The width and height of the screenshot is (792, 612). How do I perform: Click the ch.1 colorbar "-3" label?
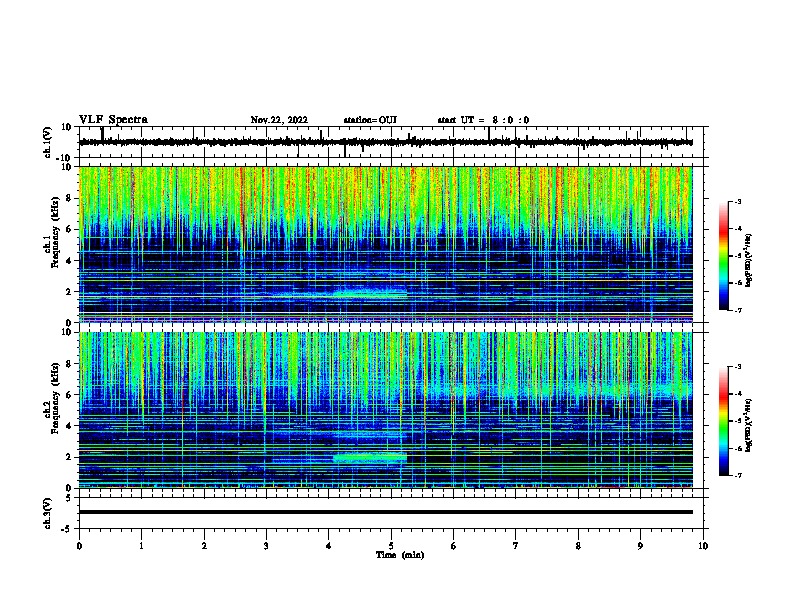737,202
